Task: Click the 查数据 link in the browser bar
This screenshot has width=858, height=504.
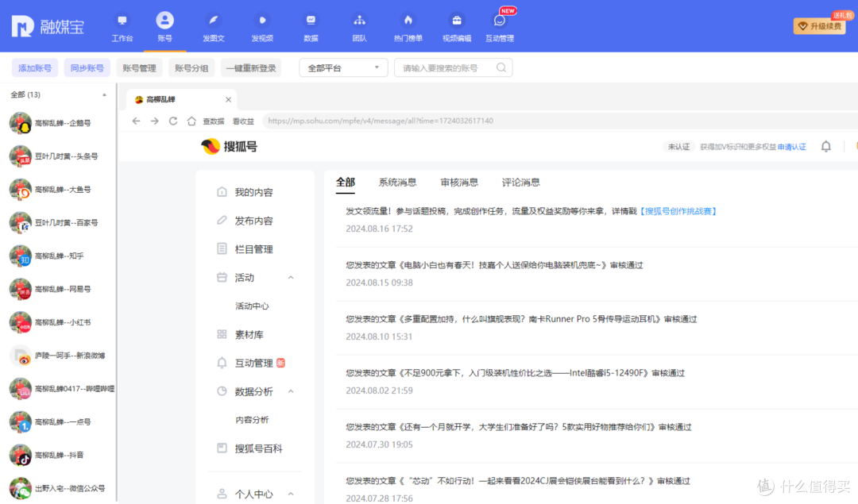Action: 214,121
